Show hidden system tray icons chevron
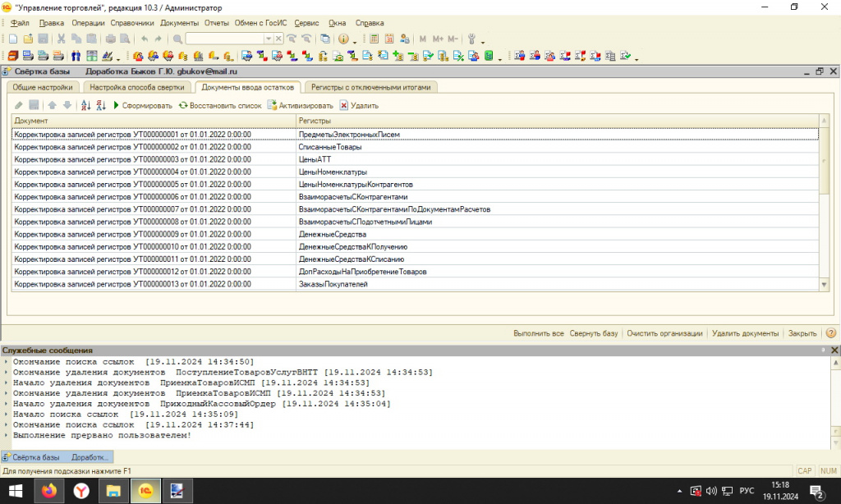The image size is (841, 504). 679,491
